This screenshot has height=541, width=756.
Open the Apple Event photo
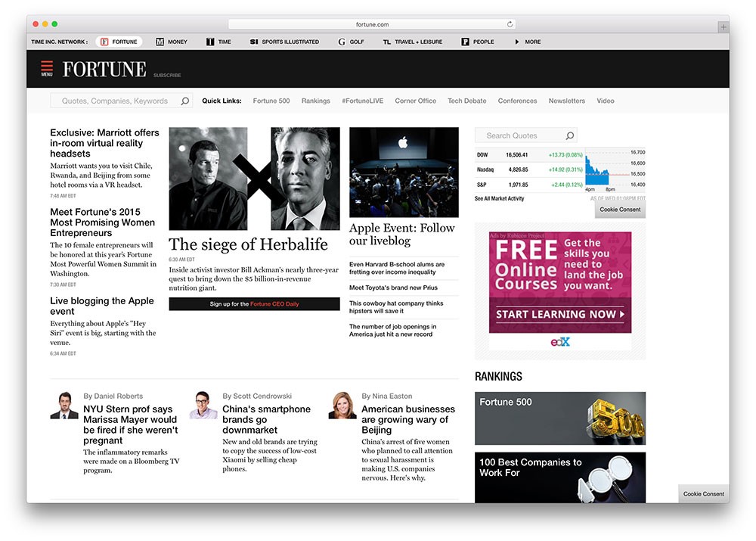point(404,173)
